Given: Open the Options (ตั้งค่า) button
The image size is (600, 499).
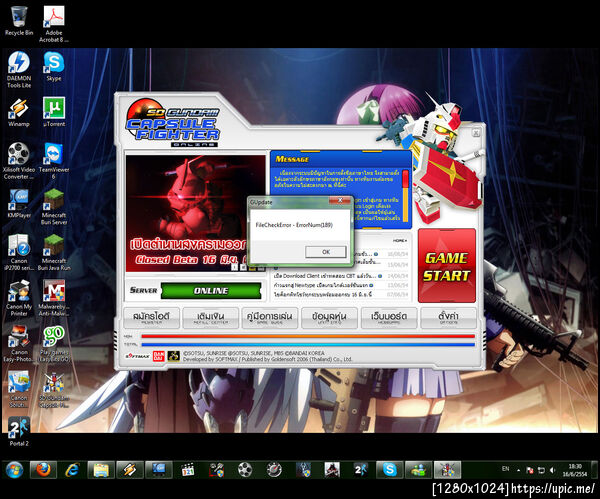Looking at the screenshot, I should click(448, 318).
